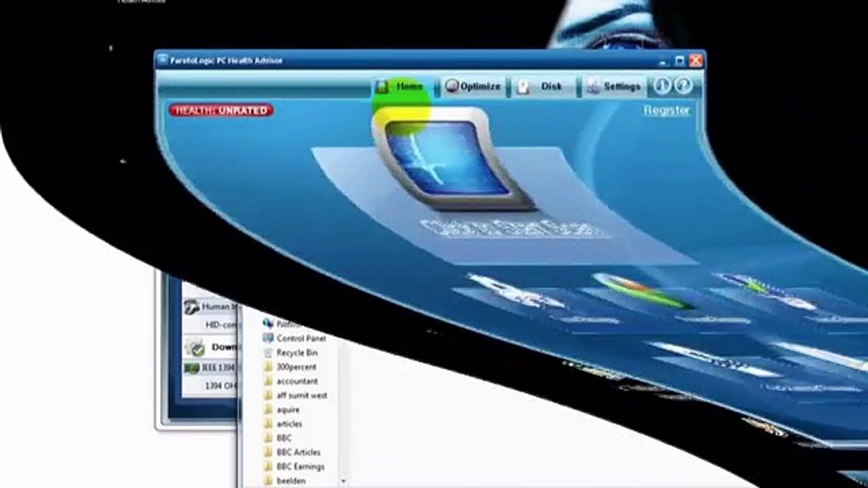Click the Home tab icon

(x=382, y=87)
